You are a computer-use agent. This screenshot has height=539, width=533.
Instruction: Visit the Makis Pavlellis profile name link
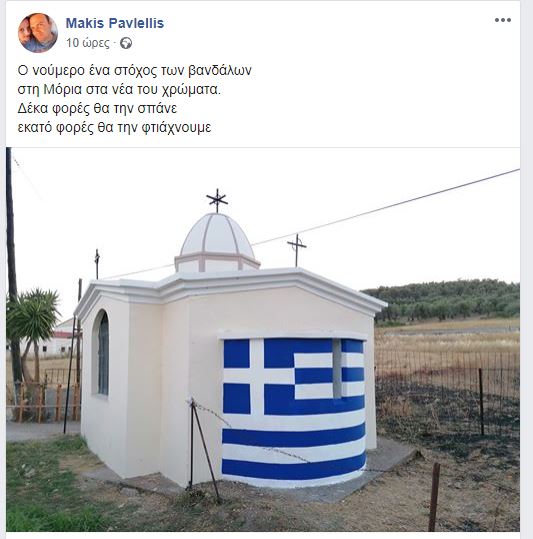tap(115, 23)
